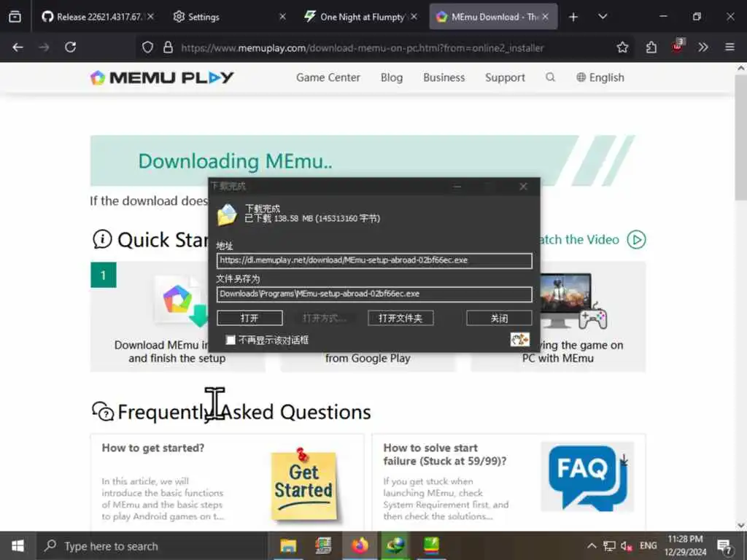Open the Business menu item
Viewport: 747px width, 560px height.
point(444,77)
